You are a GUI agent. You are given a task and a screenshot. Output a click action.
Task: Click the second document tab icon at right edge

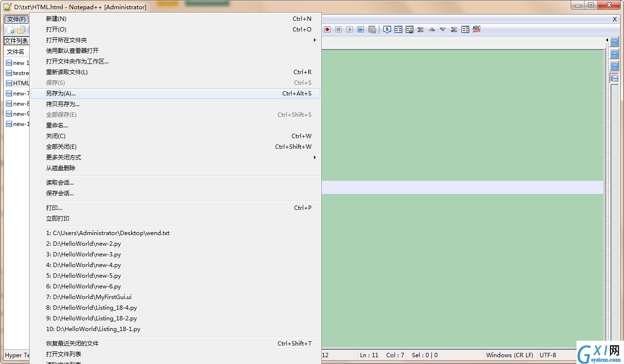(614, 54)
